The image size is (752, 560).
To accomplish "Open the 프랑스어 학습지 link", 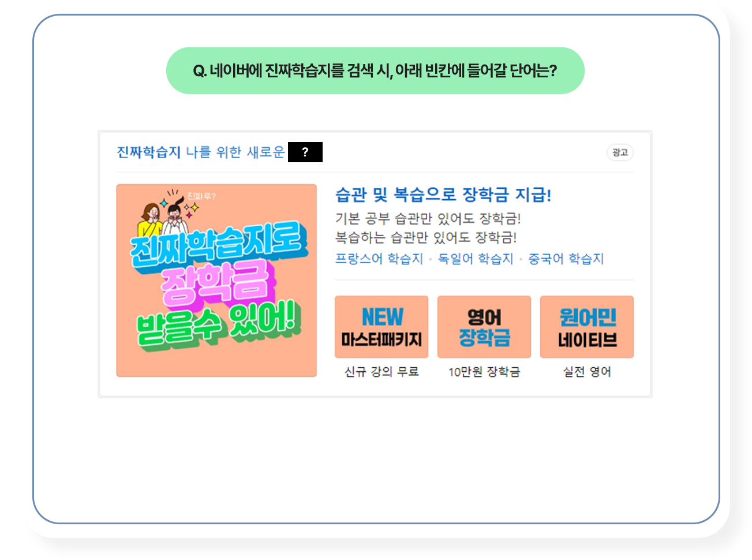I will (379, 259).
